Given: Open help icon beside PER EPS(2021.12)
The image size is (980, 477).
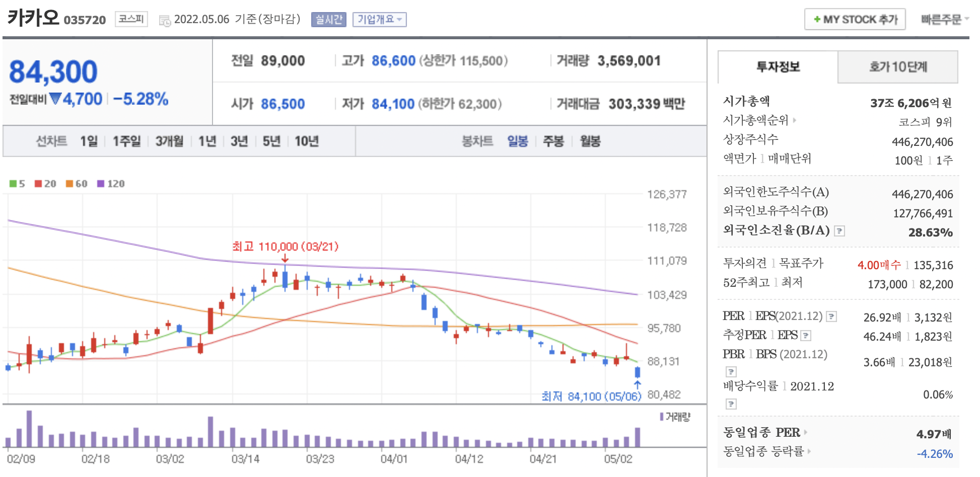Looking at the screenshot, I should 831,316.
